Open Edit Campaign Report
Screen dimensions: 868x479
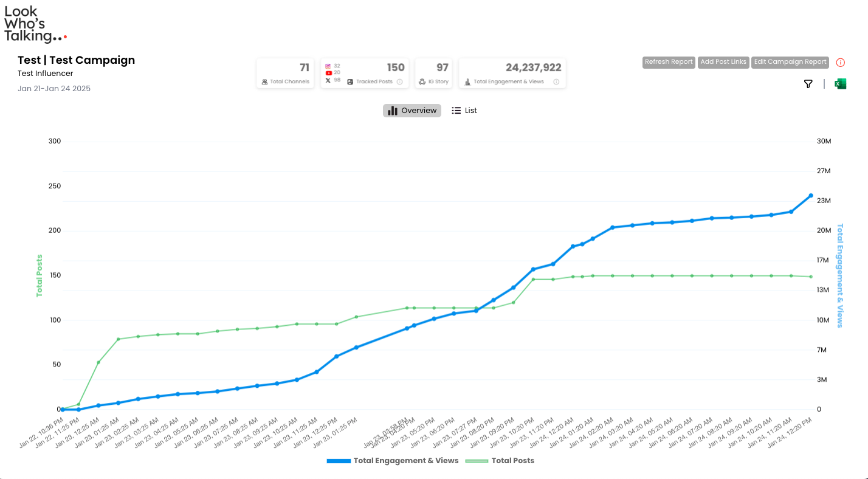pos(790,62)
